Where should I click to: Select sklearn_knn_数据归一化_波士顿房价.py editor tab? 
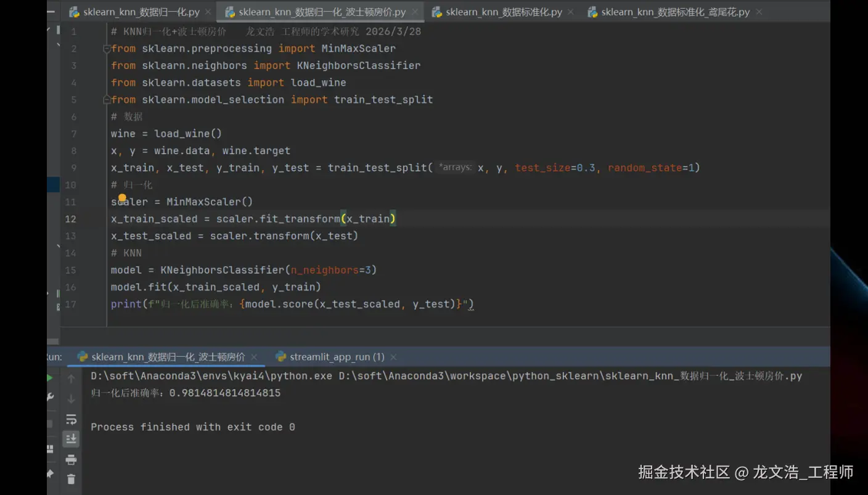(x=322, y=12)
